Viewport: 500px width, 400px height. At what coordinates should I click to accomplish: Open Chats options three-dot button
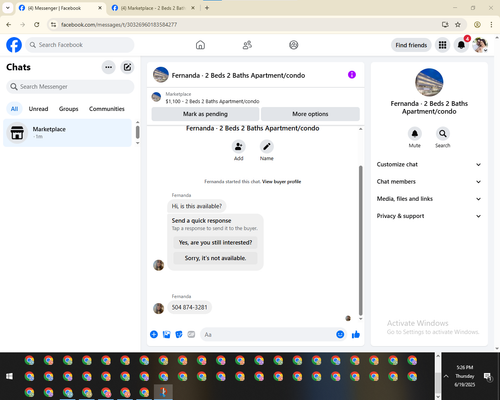pyautogui.click(x=108, y=67)
